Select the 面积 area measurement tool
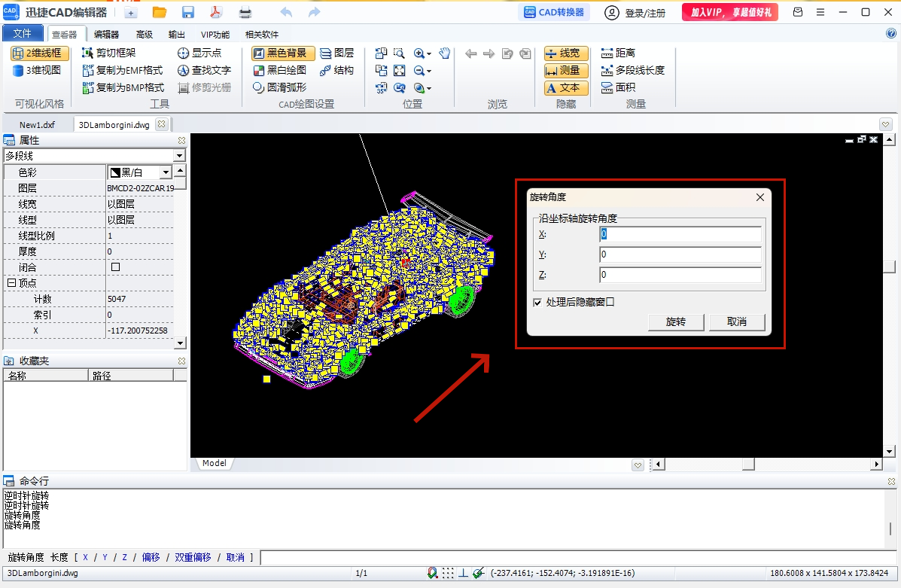901x588 pixels. pyautogui.click(x=618, y=87)
